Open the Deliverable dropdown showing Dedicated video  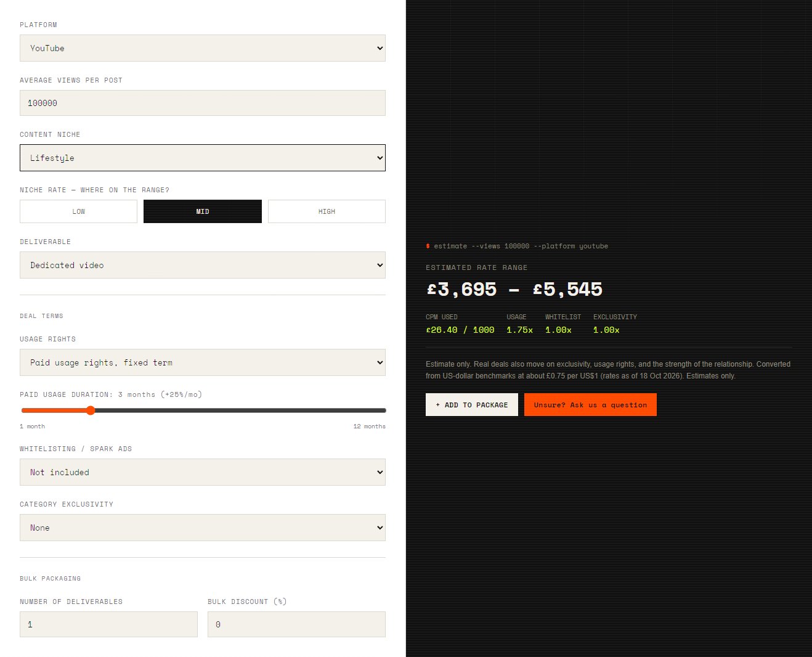pos(203,265)
